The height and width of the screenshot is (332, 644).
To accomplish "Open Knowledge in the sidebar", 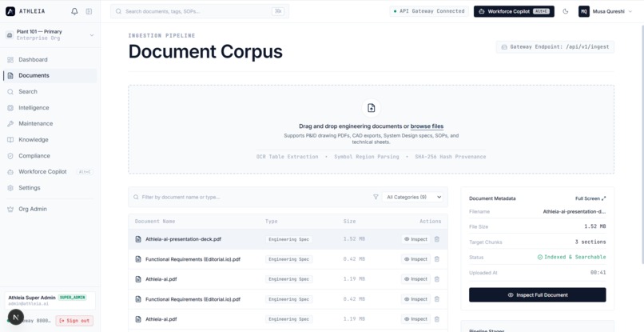I will [x=50, y=139].
